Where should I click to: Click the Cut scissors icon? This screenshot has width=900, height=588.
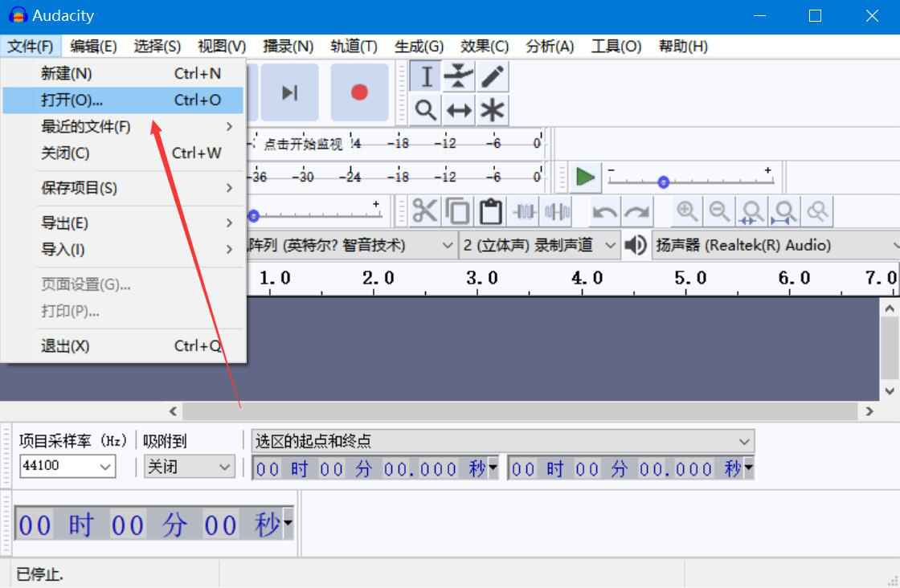425,211
